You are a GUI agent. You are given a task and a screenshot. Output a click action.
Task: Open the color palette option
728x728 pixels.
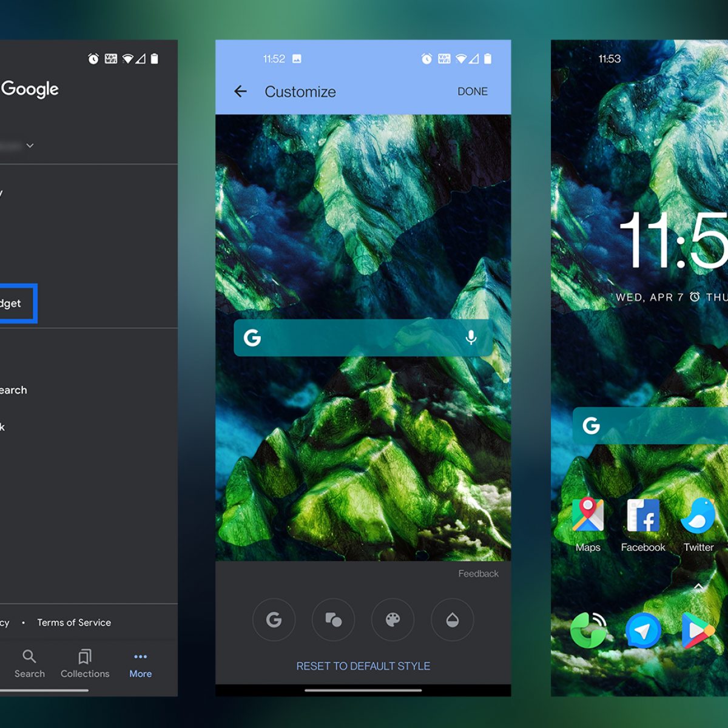(x=393, y=619)
